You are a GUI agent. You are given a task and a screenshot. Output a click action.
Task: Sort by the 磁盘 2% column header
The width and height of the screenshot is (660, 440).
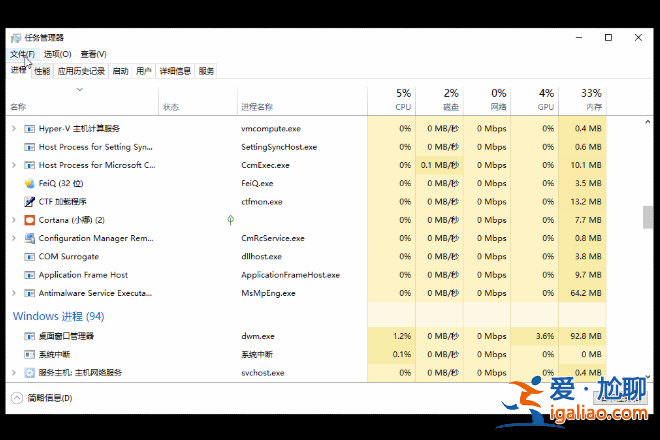(x=439, y=100)
